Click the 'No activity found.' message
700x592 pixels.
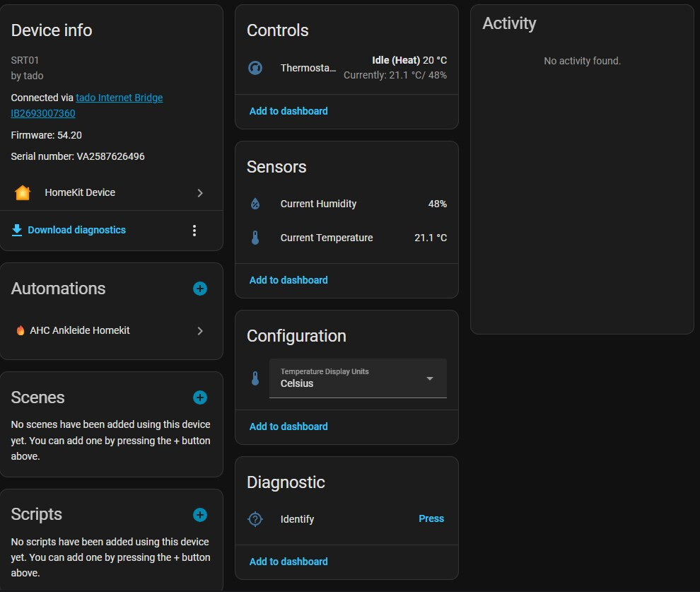click(x=582, y=61)
